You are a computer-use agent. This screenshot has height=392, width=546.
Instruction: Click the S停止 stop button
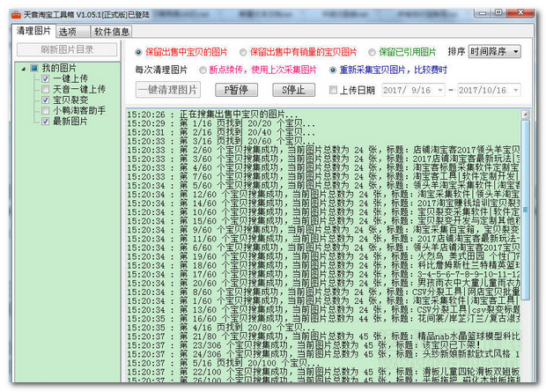coord(294,90)
